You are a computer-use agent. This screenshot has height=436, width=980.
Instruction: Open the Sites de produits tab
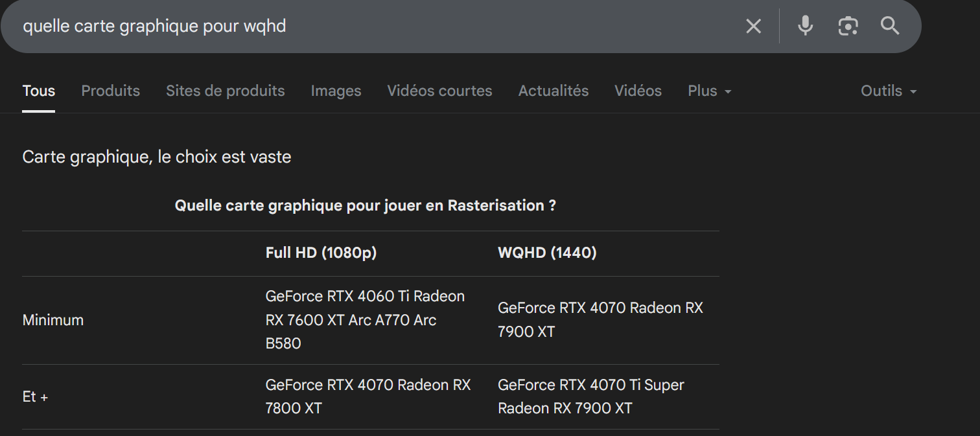pyautogui.click(x=225, y=91)
